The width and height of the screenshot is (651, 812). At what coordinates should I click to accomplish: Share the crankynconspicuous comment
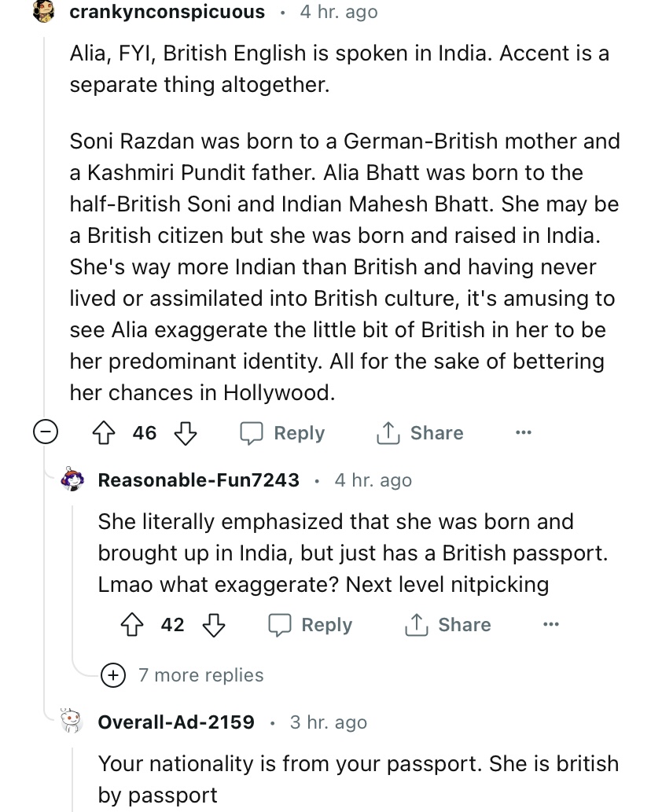421,433
